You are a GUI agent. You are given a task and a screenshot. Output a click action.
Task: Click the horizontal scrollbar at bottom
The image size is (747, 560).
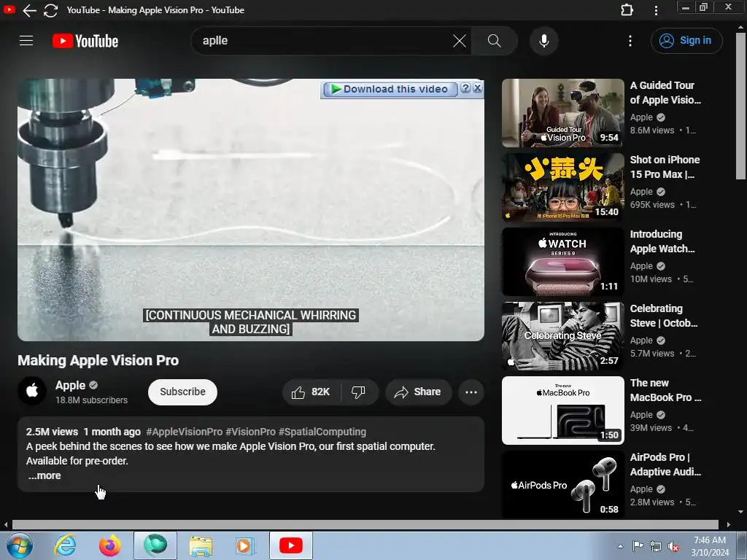tap(365, 525)
